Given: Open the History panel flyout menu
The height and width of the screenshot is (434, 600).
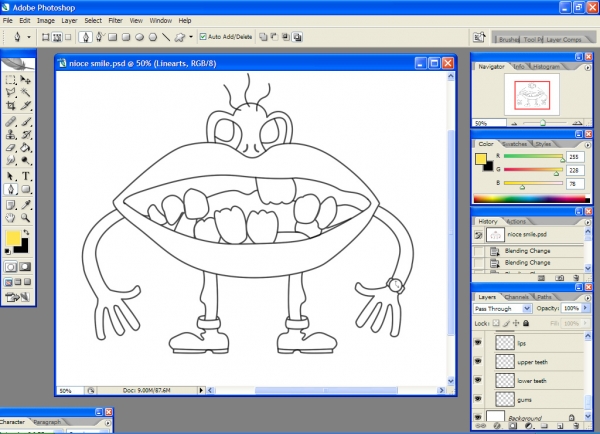Looking at the screenshot, I should 588,222.
